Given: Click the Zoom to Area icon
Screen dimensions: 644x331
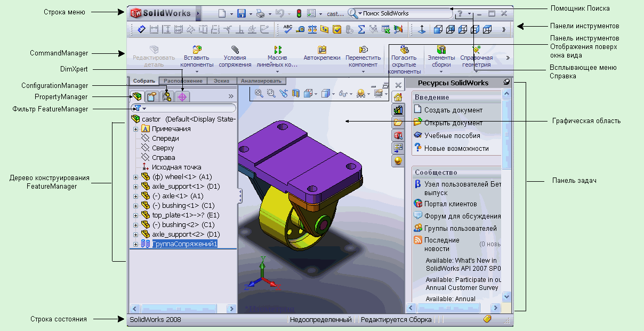Looking at the screenshot, I should click(271, 93).
